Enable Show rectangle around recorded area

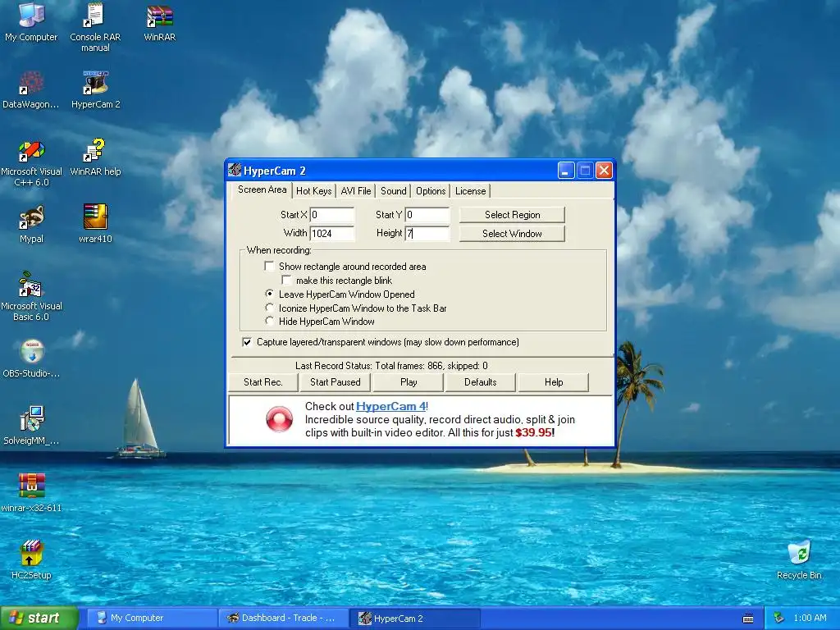coord(269,266)
